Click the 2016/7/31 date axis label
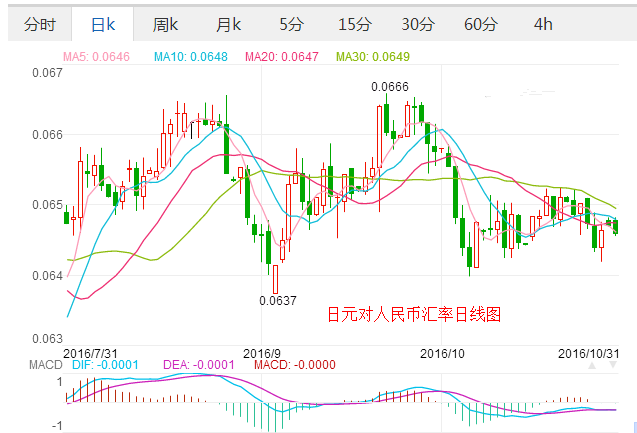The image size is (637, 433). point(90,353)
